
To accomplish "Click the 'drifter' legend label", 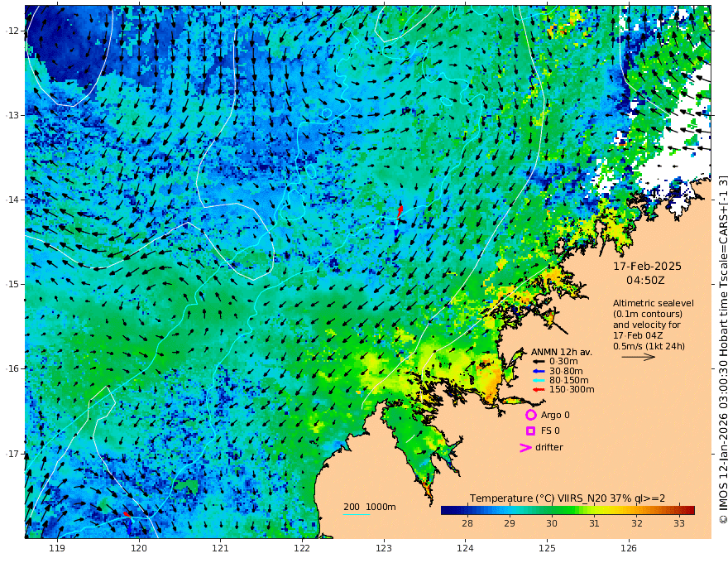I will click(548, 447).
